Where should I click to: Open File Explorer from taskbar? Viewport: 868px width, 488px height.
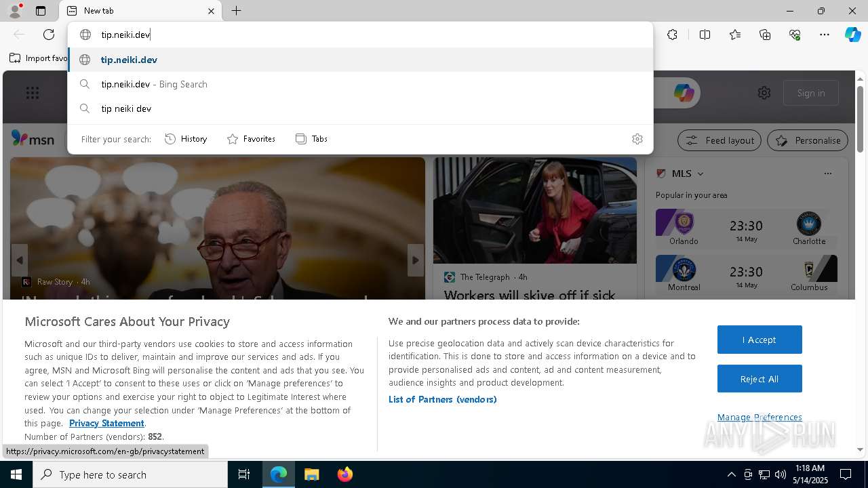coord(311,474)
